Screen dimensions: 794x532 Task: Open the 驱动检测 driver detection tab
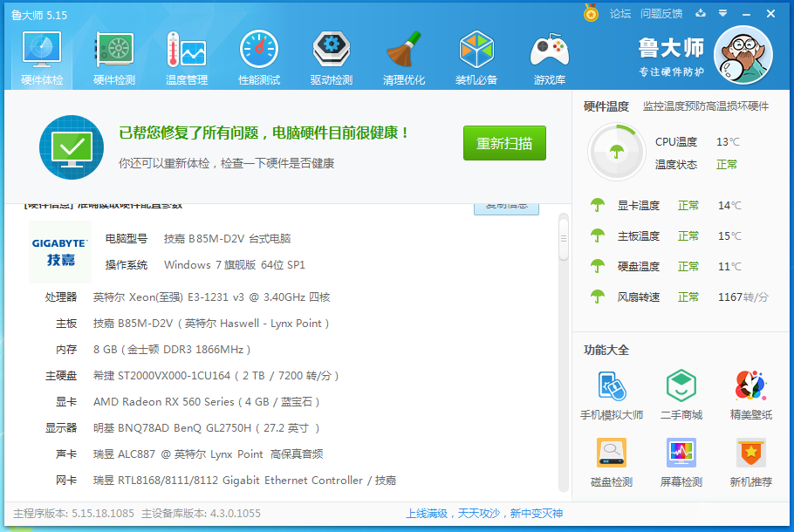(332, 58)
